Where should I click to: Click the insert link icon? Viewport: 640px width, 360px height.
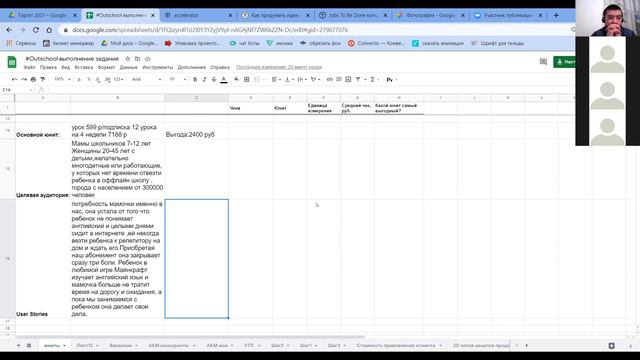click(329, 79)
